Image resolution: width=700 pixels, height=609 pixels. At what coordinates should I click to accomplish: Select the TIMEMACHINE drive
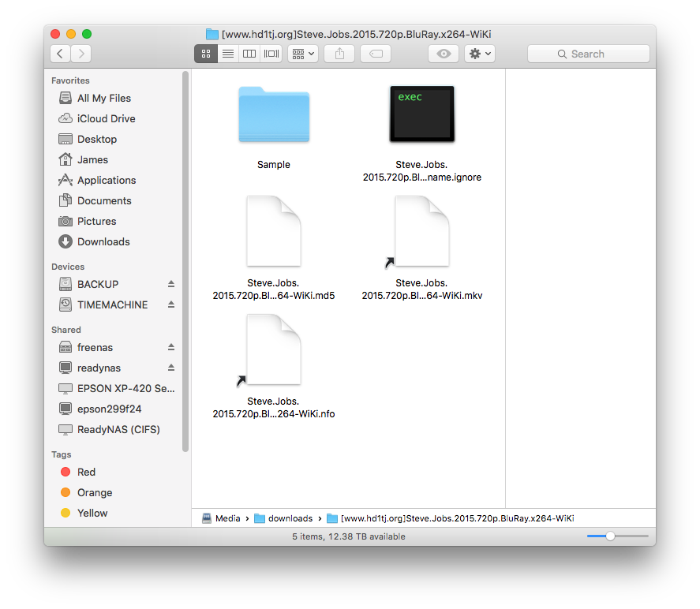(x=103, y=304)
